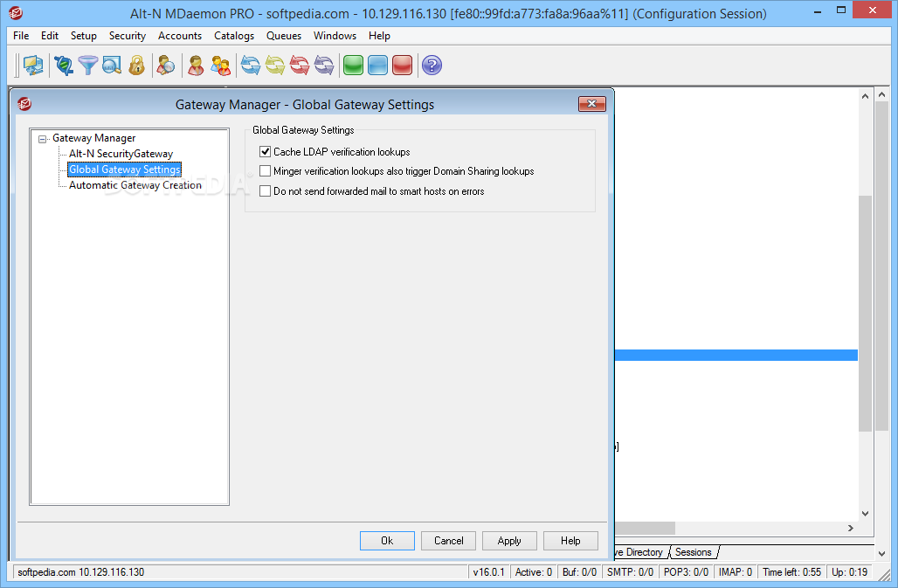Click the blue square toolbar button
The width and height of the screenshot is (898, 588).
(x=378, y=66)
